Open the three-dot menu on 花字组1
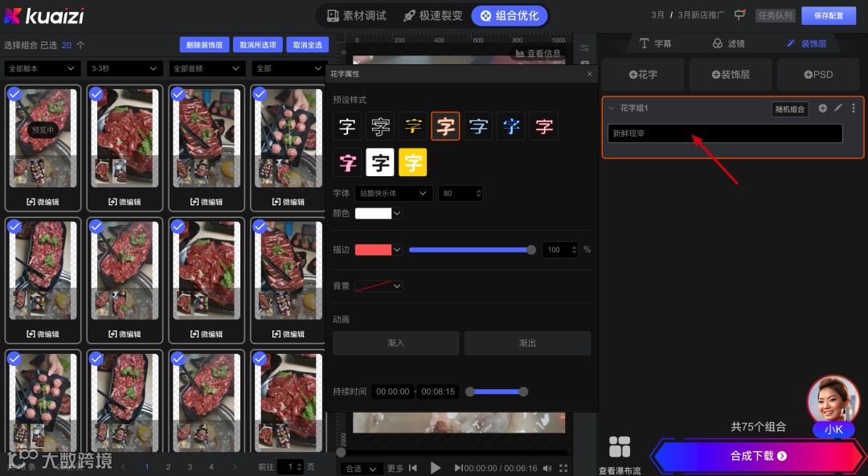Screen dimensions: 868x476 [x=854, y=108]
